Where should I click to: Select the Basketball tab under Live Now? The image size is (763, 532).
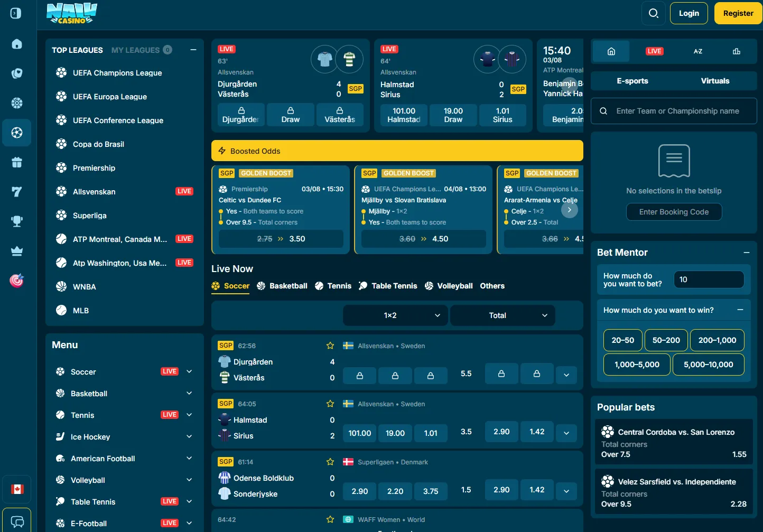282,286
